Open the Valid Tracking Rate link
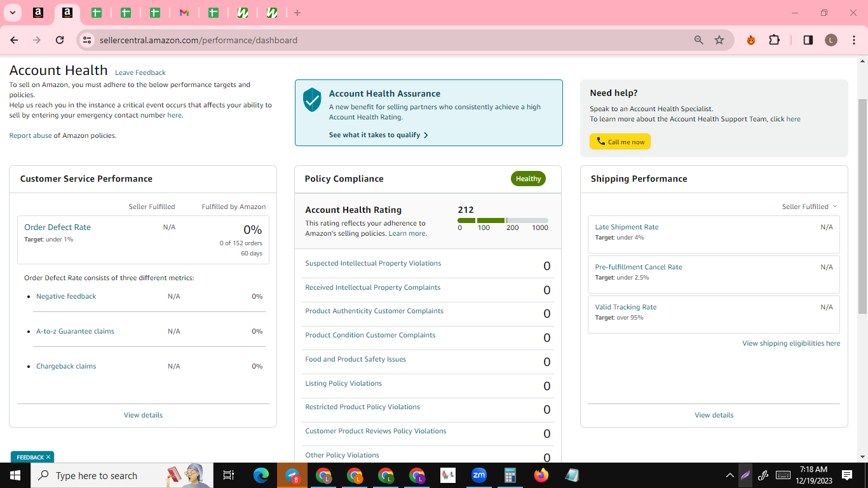This screenshot has height=488, width=868. point(626,307)
